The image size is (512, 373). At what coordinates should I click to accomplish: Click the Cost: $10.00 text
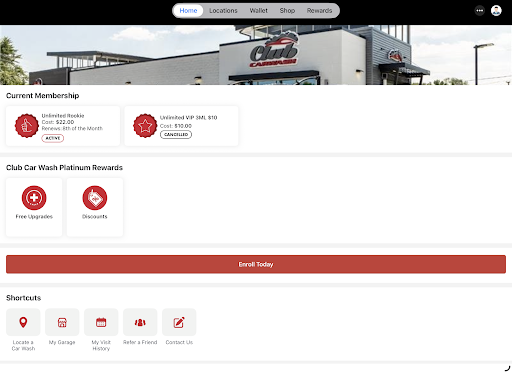tap(176, 126)
